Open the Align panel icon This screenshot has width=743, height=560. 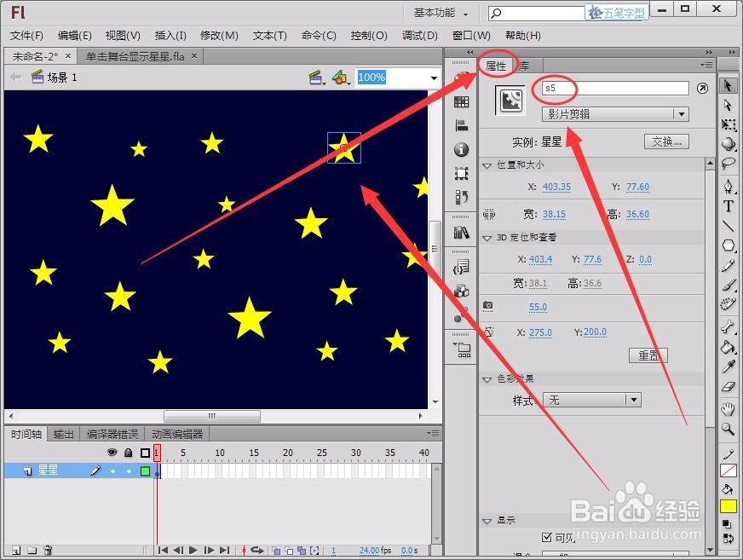461,125
